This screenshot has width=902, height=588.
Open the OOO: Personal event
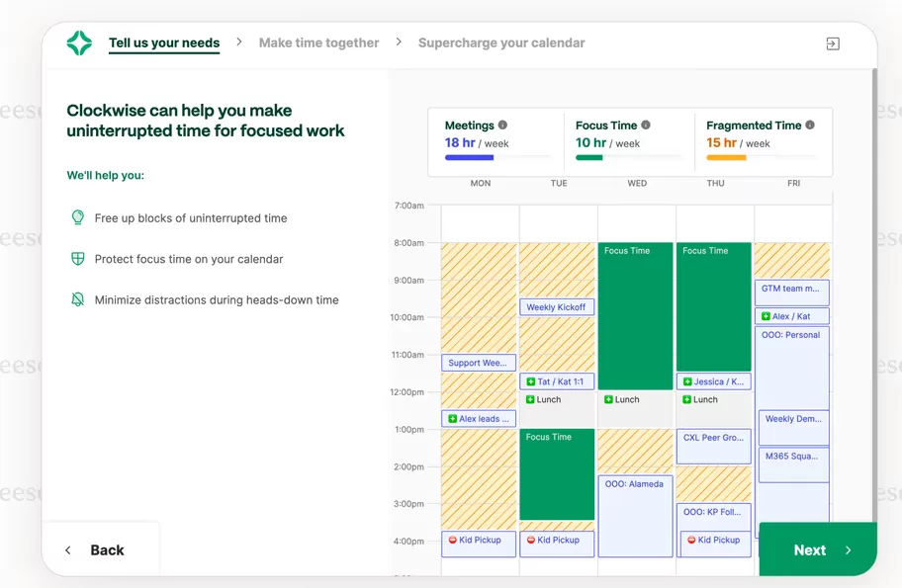tap(791, 368)
